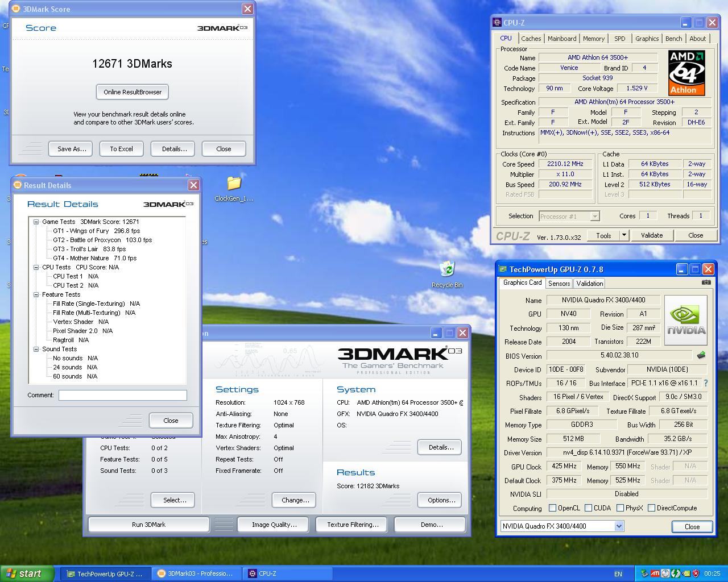
Task: Click the round gray disc tray icon
Action: pos(665,573)
